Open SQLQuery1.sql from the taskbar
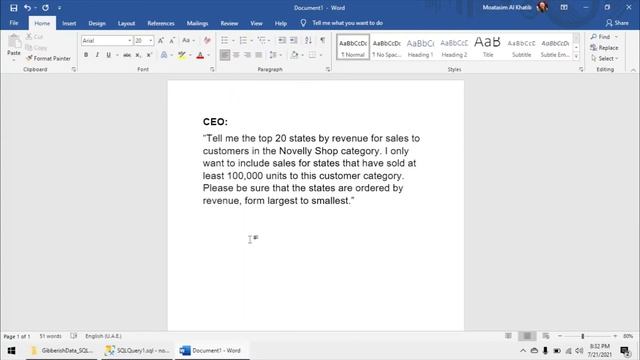This screenshot has width=640, height=360. 137,351
